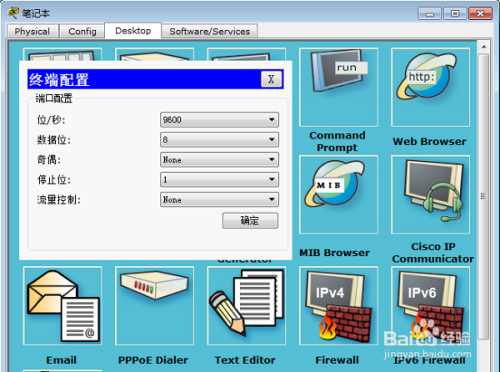Click the 终端配置 dialog title

tap(59, 80)
